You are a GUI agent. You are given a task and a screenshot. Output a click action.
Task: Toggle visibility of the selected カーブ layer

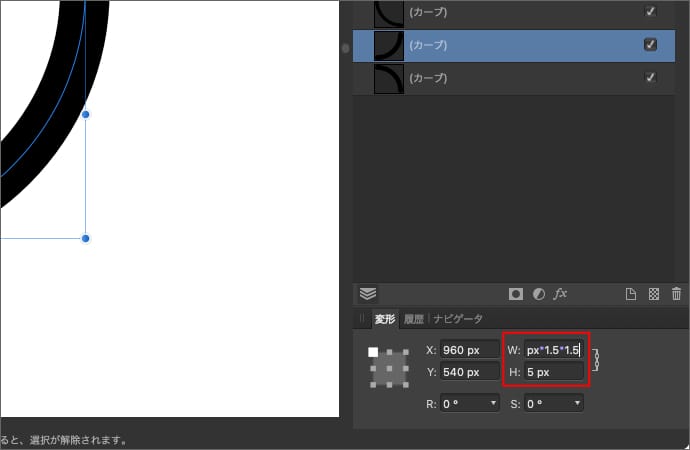(x=651, y=45)
